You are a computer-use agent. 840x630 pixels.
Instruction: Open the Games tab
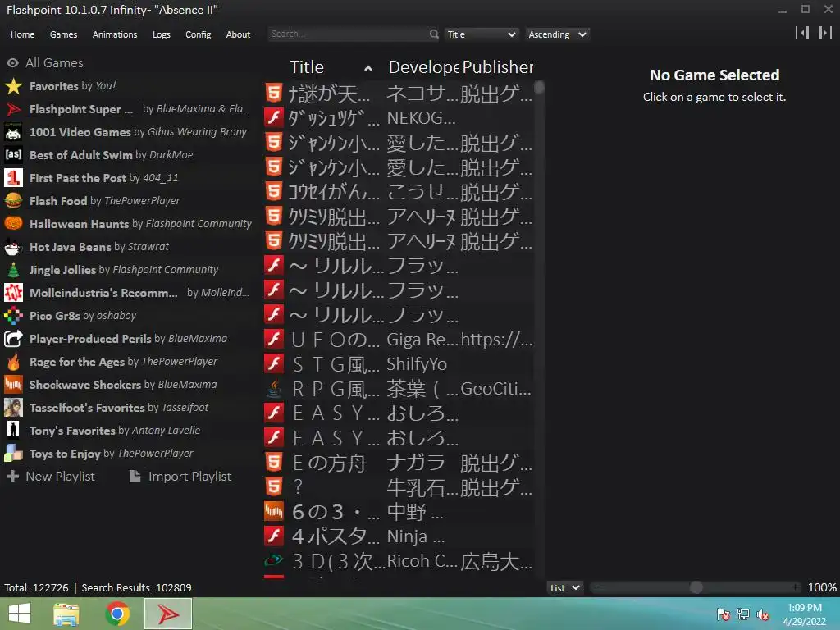[x=63, y=34]
